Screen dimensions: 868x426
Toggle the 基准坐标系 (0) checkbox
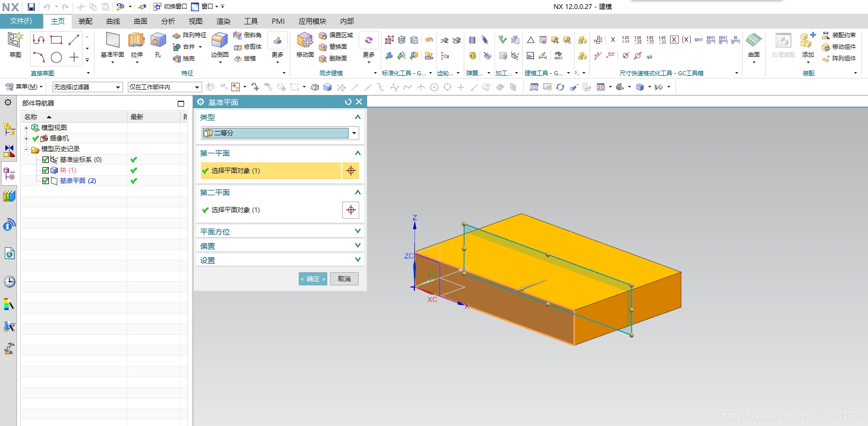coord(46,160)
